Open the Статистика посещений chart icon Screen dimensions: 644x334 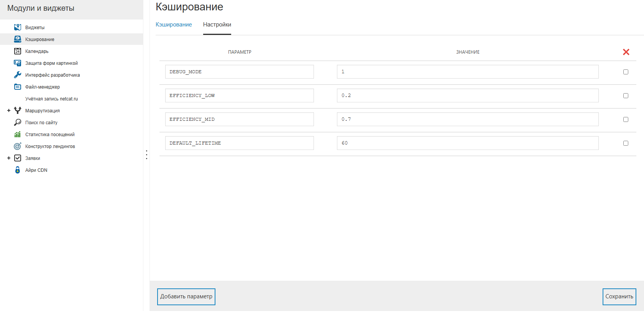(18, 134)
